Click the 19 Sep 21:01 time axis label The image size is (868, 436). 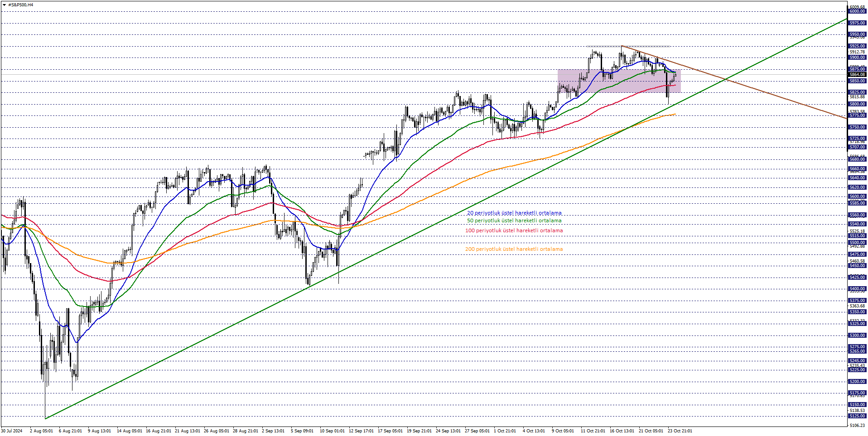click(x=419, y=431)
